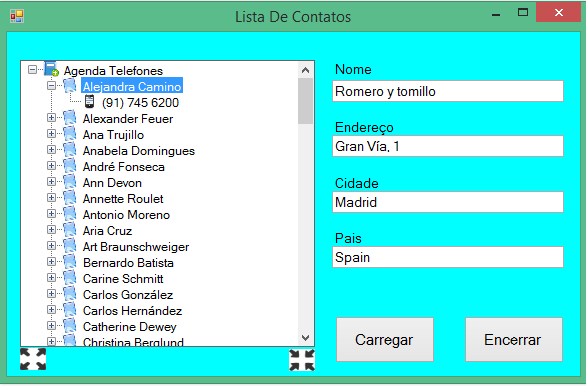This screenshot has width=586, height=386.
Task: Select the phone number (91) 745 6200
Action: 140,102
